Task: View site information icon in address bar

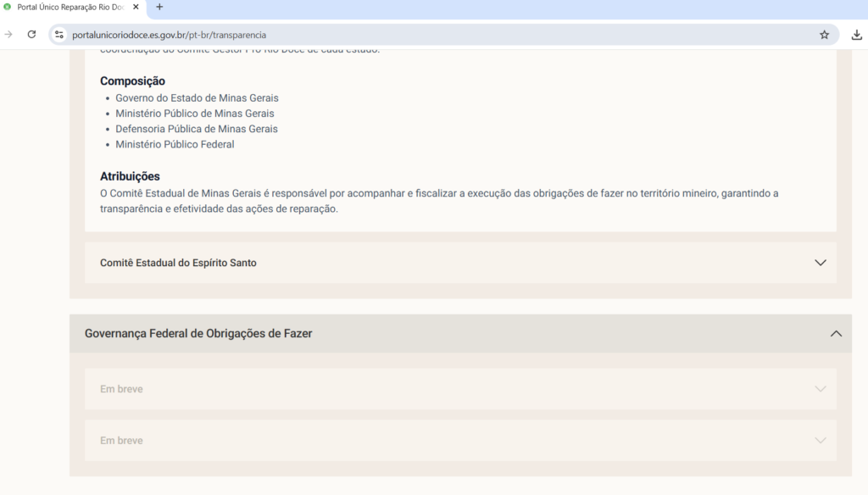Action: click(59, 35)
